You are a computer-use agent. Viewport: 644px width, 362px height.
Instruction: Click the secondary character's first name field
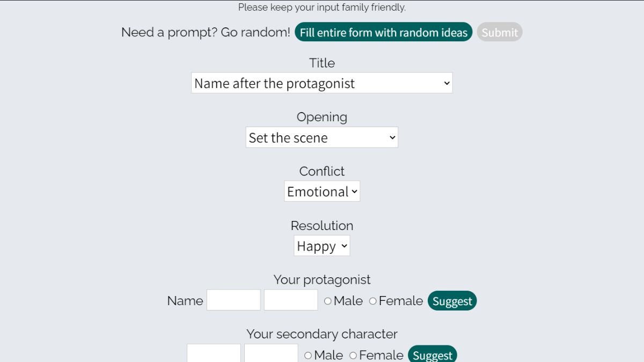(x=213, y=354)
